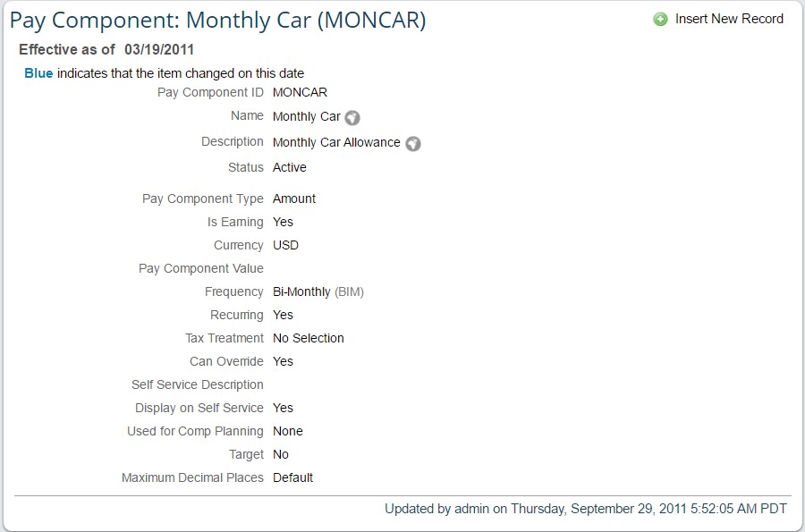
Task: Click the Amount pay component type value
Action: tap(294, 198)
